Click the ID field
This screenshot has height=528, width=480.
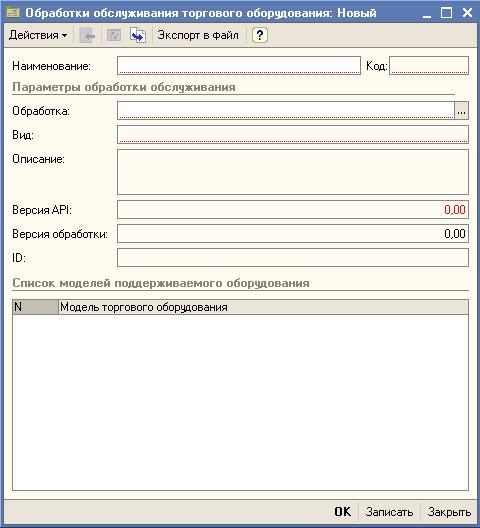[293, 258]
